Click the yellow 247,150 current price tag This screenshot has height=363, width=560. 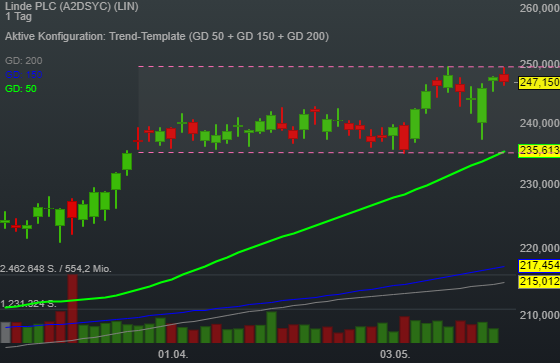pos(539,83)
